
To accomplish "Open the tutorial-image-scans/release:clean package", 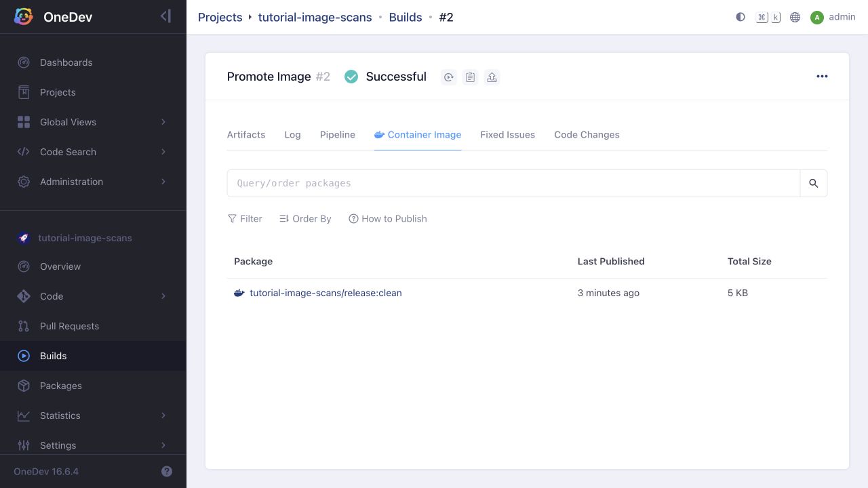I will click(x=325, y=293).
